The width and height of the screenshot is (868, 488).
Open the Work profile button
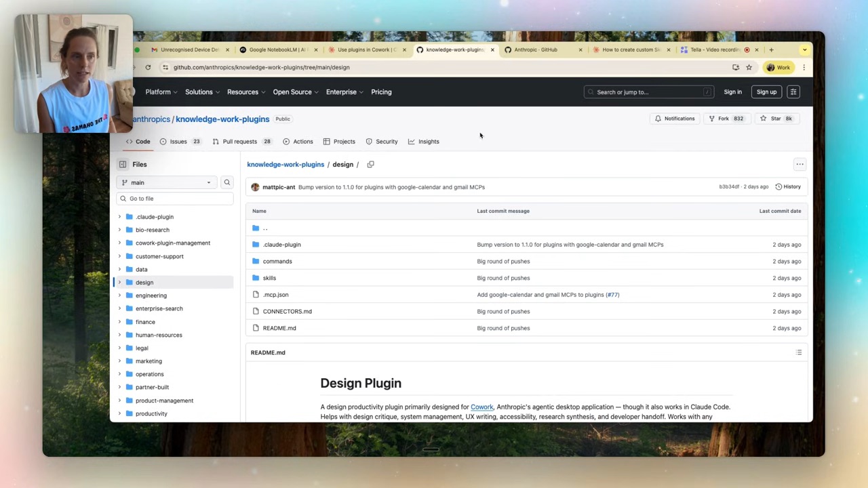click(778, 67)
